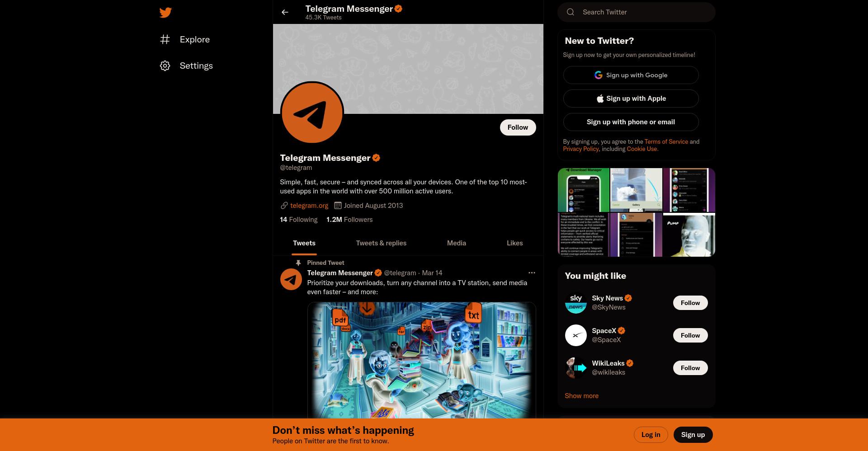Sign up with phone or email

click(x=631, y=122)
